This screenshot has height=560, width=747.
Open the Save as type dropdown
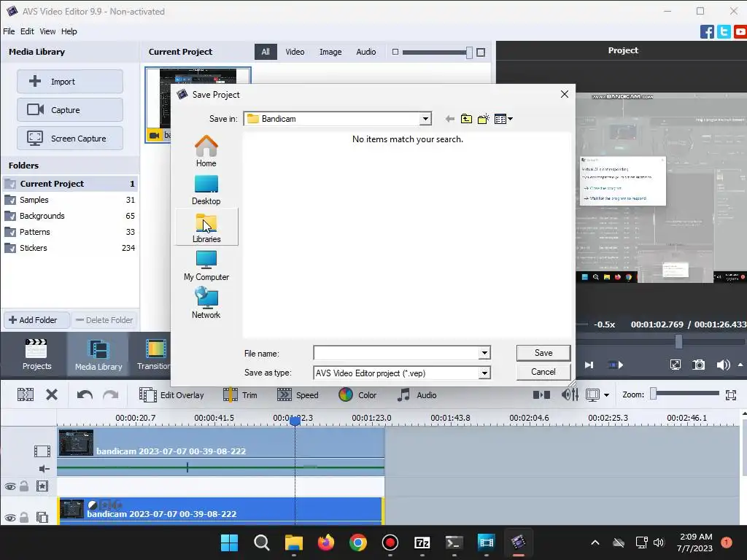[x=484, y=373]
